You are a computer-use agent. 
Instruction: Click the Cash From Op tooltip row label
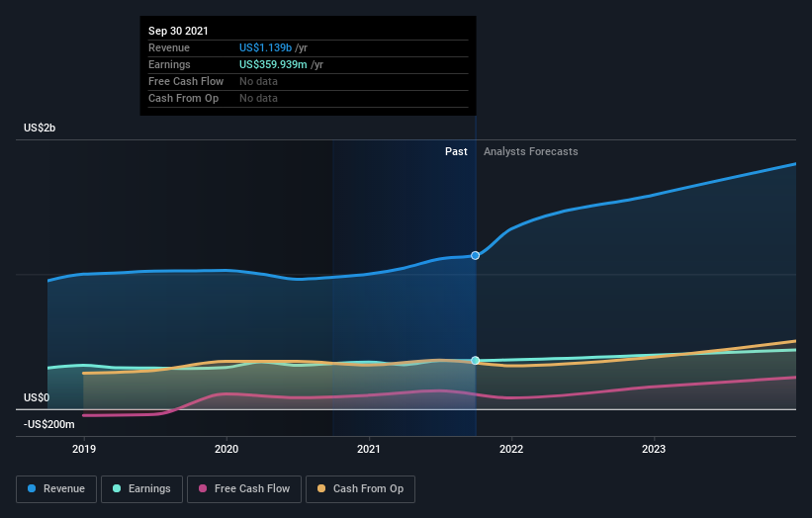click(183, 98)
